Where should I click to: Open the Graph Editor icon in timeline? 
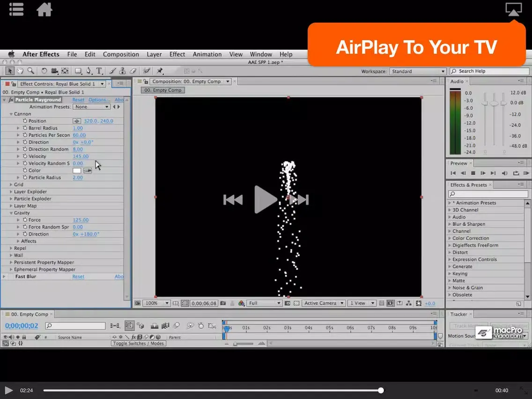point(212,326)
